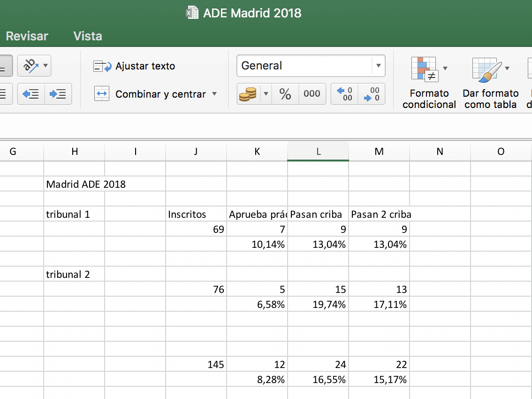Screen dimensions: 532x399
Task: Switch to the Vista ribbon tab
Action: coord(88,36)
